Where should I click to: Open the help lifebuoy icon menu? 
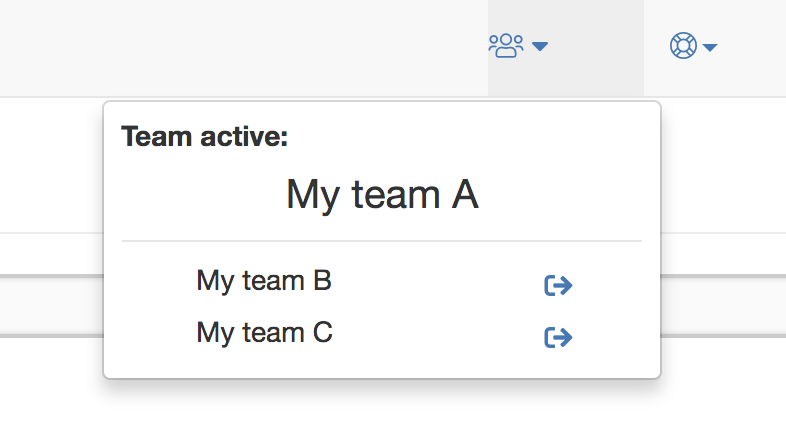[x=683, y=46]
